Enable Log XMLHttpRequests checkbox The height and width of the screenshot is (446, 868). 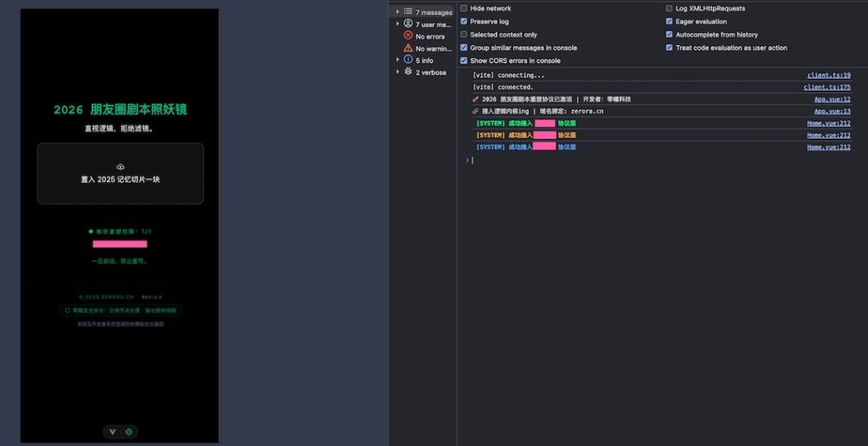tap(669, 8)
